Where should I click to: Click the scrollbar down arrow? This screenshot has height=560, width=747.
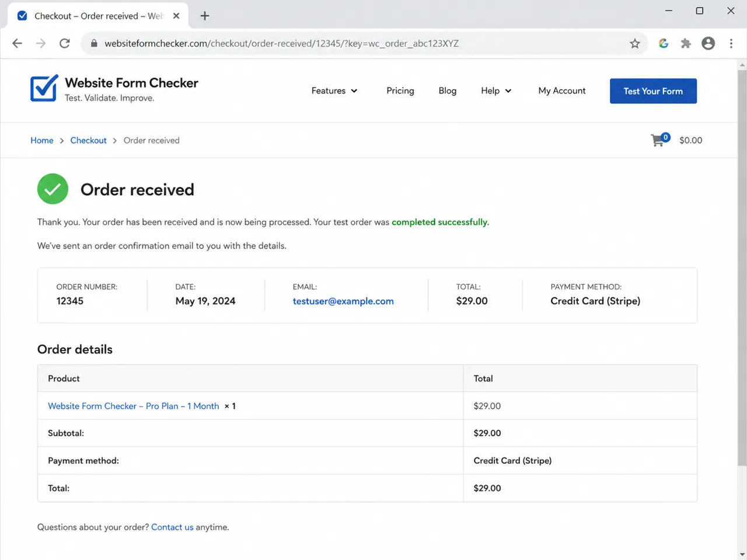(742, 554)
